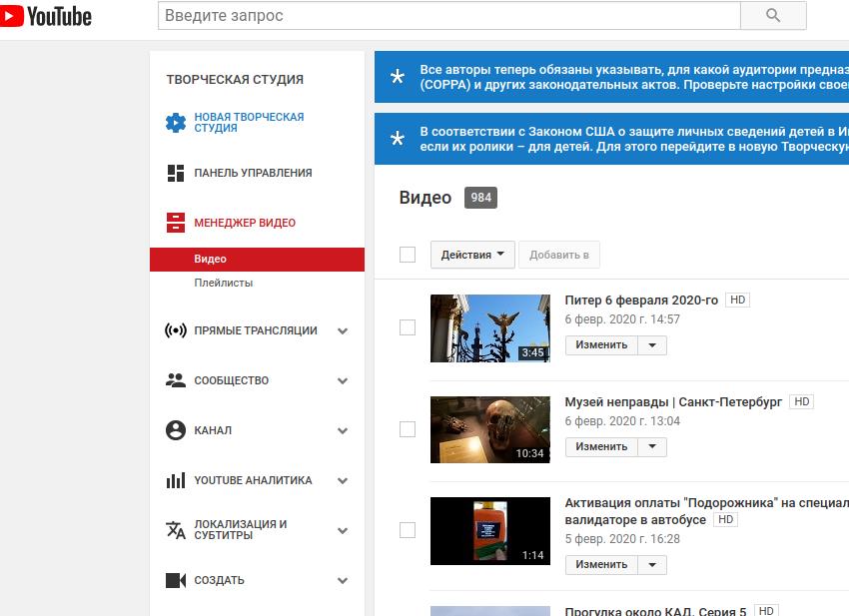
Task: Check the box for Питер 6 февраля 2020-го
Action: [408, 327]
